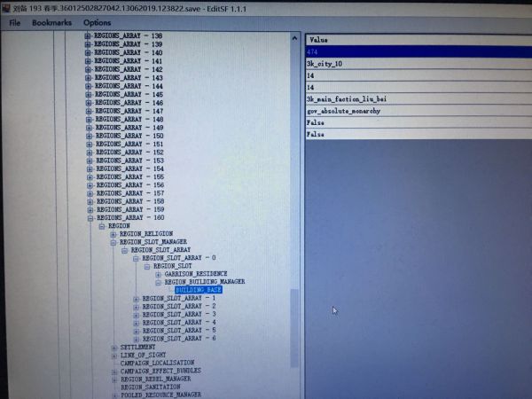Expand the REGION_SLOT_ARRAY - 1 node
Screen dimensions: 532x399
(x=137, y=298)
